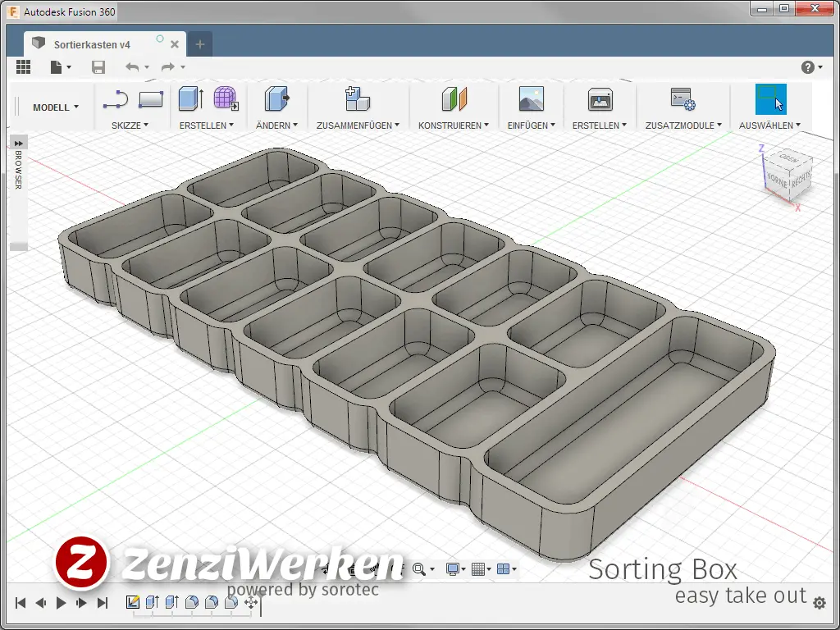The width and height of the screenshot is (840, 630).
Task: Select the Press Pull modify icon
Action: point(277,98)
